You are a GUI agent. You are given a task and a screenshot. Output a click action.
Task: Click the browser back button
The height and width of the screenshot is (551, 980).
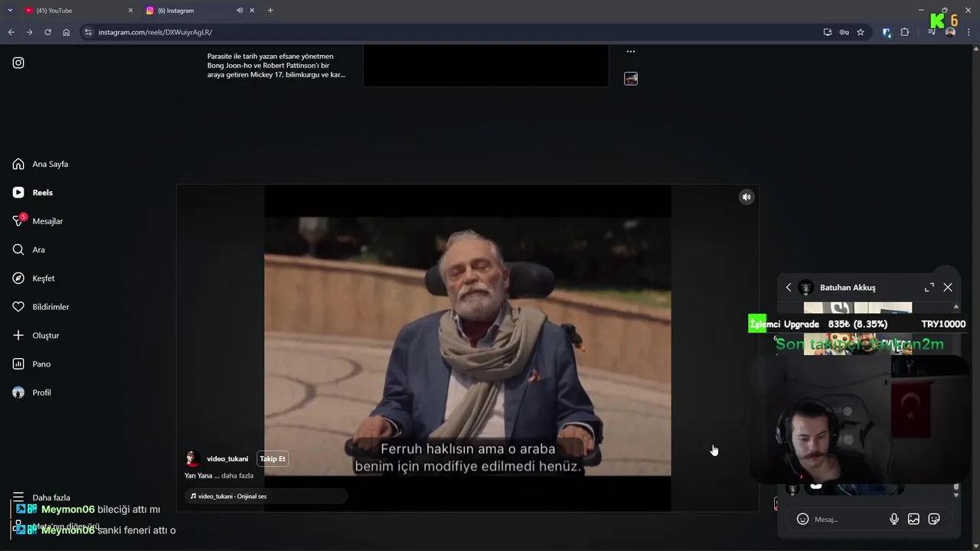point(11,32)
